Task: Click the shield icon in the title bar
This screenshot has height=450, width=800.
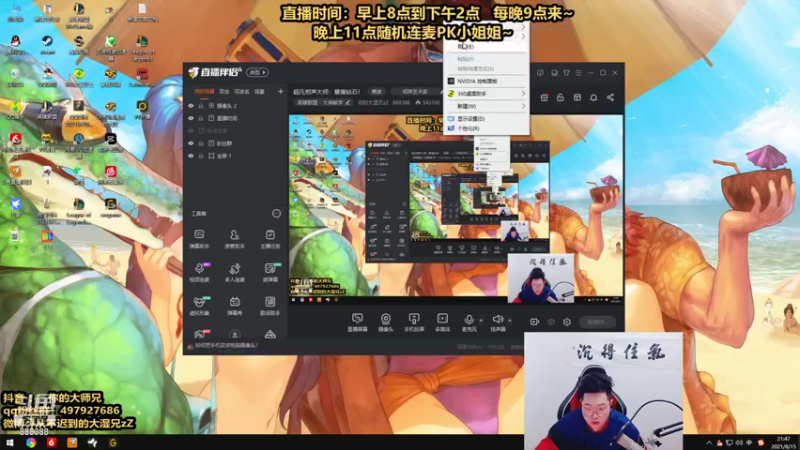Action: [540, 73]
